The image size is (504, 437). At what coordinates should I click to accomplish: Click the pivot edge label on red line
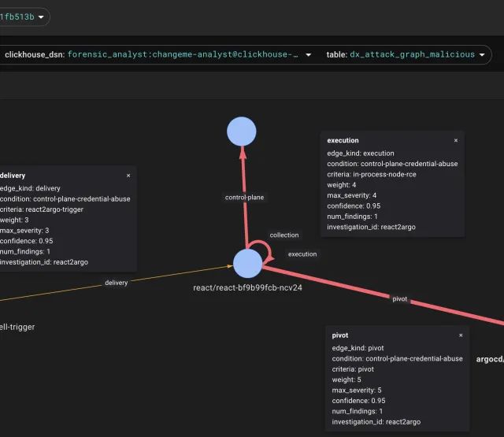click(x=400, y=299)
